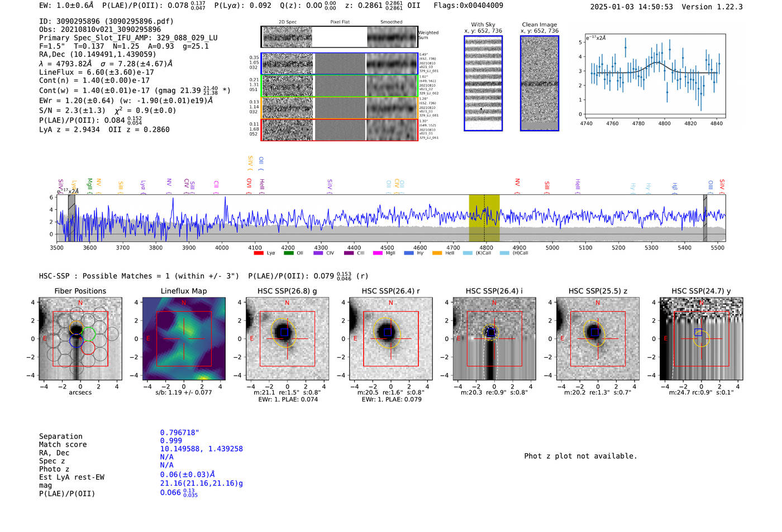This screenshot has width=782, height=532.
Task: Click the yellow highlighted band in the spectrum
Action: (484, 218)
